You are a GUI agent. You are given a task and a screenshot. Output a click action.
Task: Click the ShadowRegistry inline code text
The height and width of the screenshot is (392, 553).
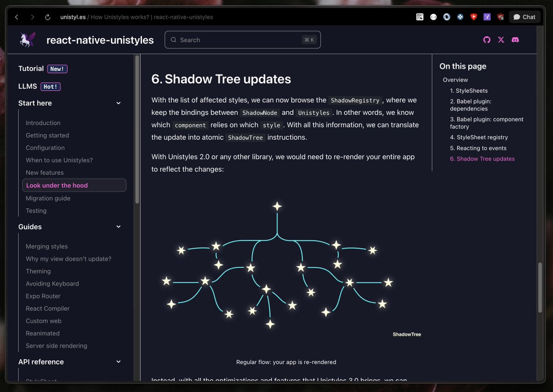point(355,100)
